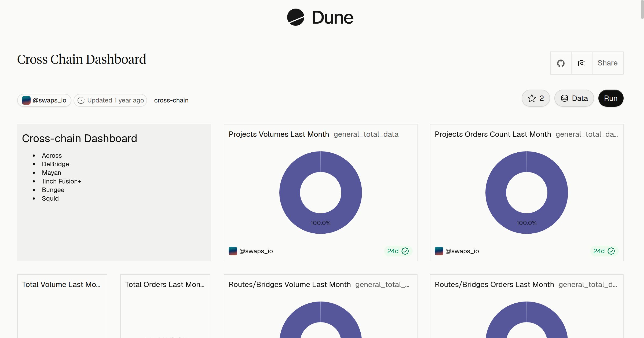Click the Mayan list item
Viewport: 644px width, 338px height.
click(x=52, y=173)
